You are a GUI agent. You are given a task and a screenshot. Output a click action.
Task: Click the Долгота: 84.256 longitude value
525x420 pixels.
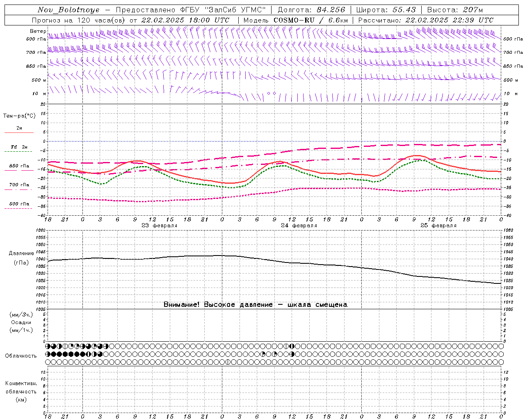coord(311,10)
